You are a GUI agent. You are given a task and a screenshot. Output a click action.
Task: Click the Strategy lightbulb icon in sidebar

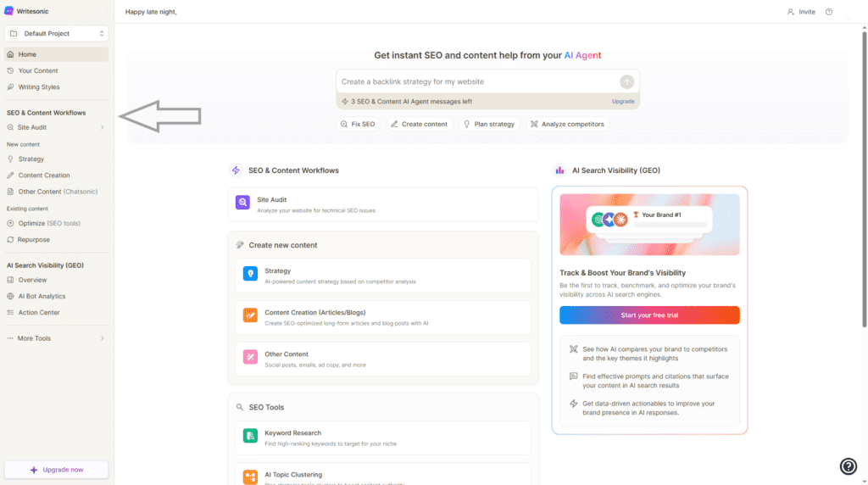click(x=10, y=159)
